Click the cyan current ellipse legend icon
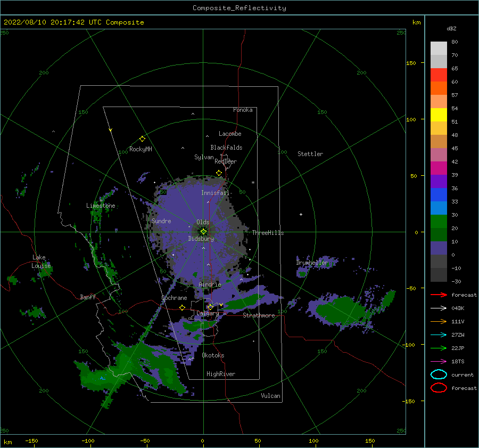The image size is (479, 448). [x=439, y=374]
